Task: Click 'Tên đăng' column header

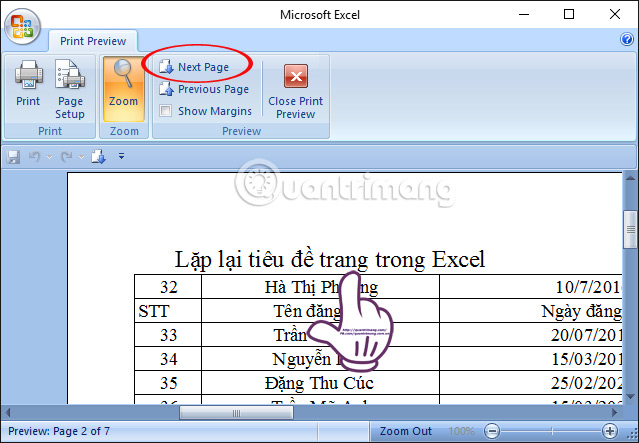Action: (320, 311)
